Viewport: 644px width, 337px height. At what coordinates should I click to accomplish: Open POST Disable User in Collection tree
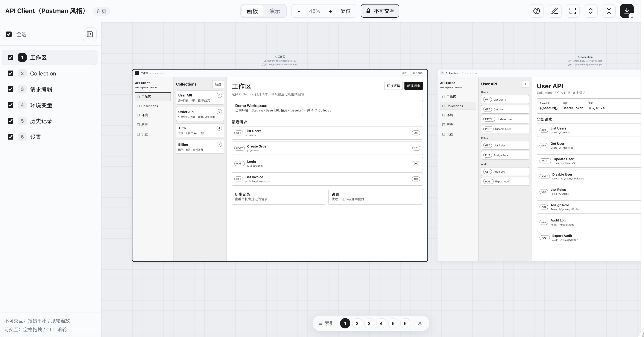pos(505,129)
